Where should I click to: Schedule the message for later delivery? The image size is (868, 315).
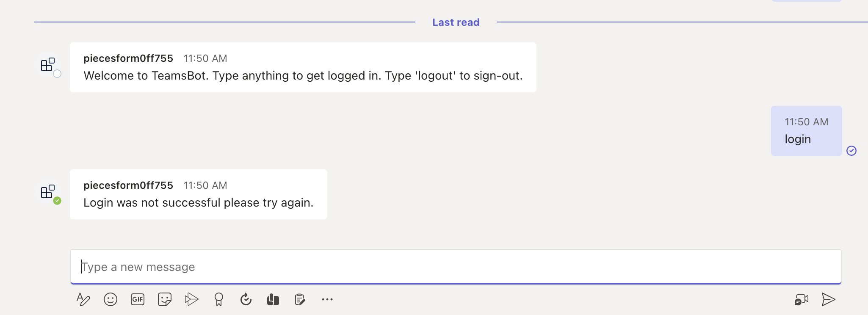coord(246,299)
